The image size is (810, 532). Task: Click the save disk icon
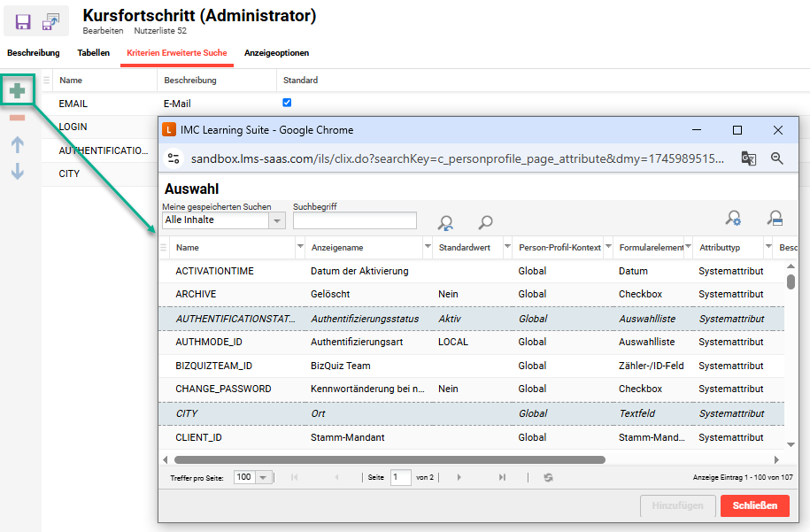[x=23, y=22]
